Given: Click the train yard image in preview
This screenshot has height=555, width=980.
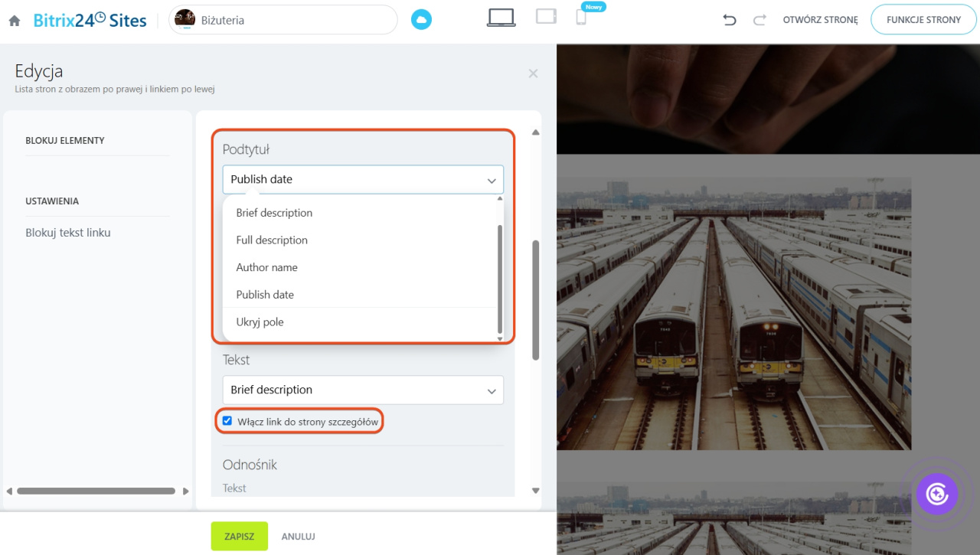Looking at the screenshot, I should [733, 314].
